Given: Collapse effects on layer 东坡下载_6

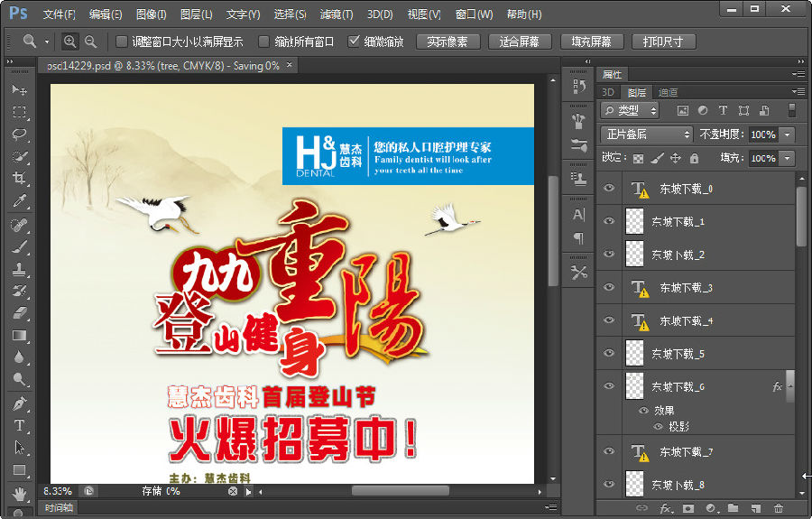Looking at the screenshot, I should tap(790, 386).
